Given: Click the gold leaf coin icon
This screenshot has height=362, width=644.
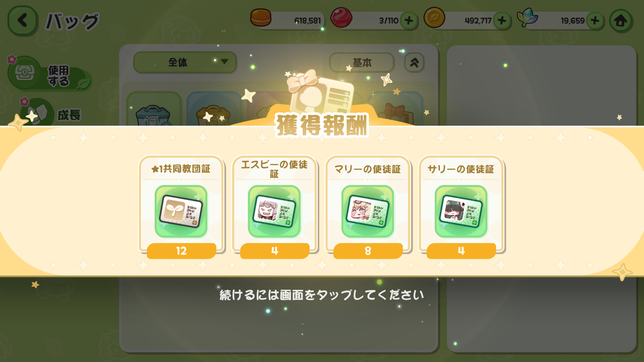Looking at the screenshot, I should tap(434, 18).
